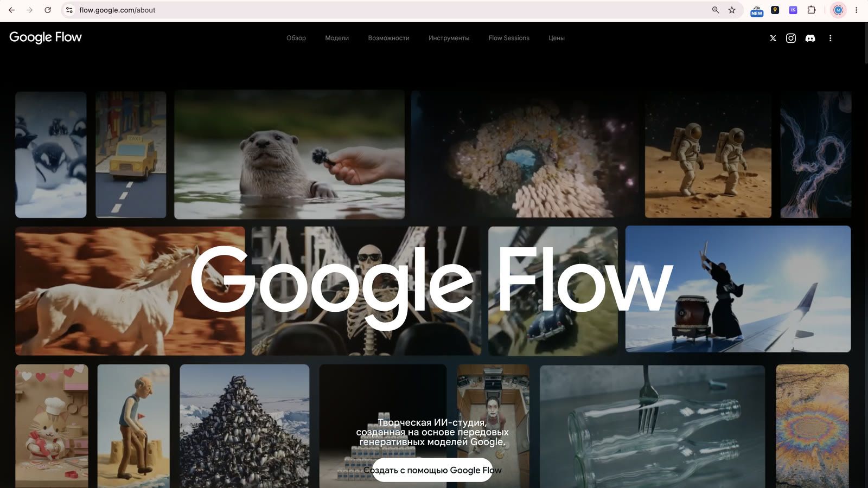
Task: Open the purple IS extension icon
Action: [793, 10]
